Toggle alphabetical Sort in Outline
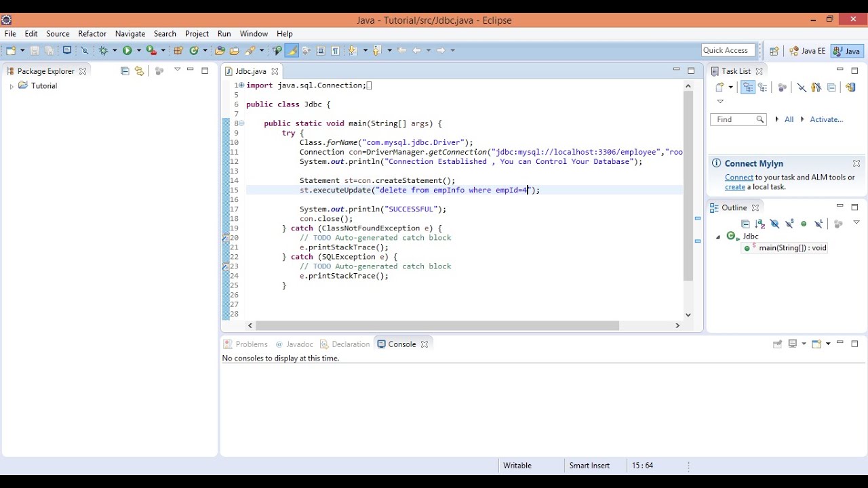Image resolution: width=868 pixels, height=488 pixels. coord(760,224)
